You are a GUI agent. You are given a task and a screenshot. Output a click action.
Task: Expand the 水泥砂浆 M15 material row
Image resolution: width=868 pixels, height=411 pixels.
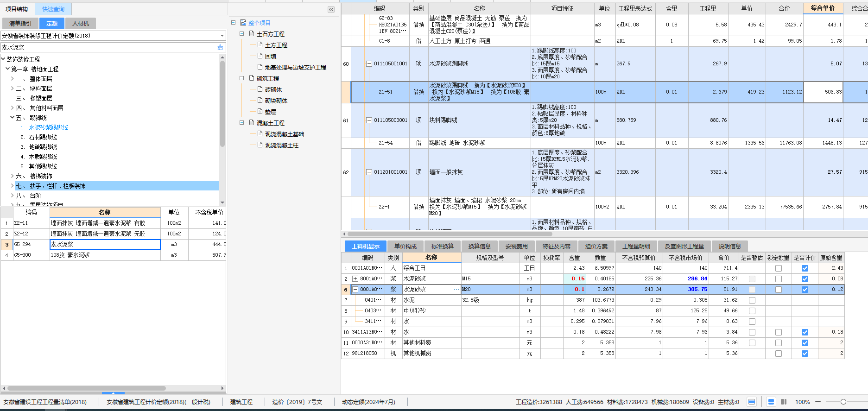click(x=355, y=279)
